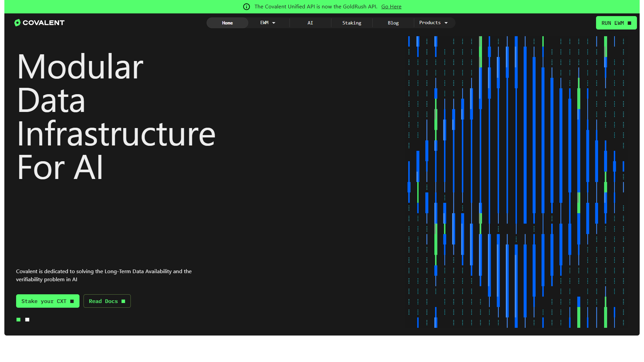Viewport: 644px width, 362px height.
Task: Select the first green slide indicator
Action: point(18,319)
